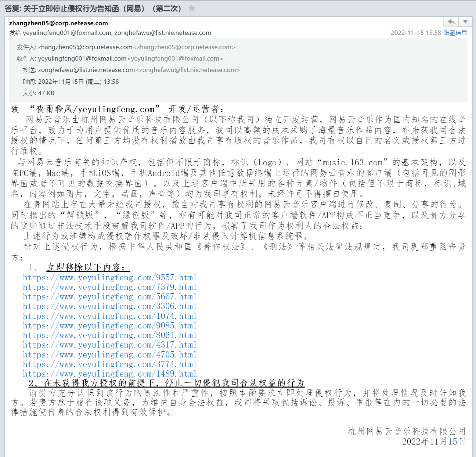Open the more actions dropdown arrow
476x457 pixels.
(x=465, y=22)
